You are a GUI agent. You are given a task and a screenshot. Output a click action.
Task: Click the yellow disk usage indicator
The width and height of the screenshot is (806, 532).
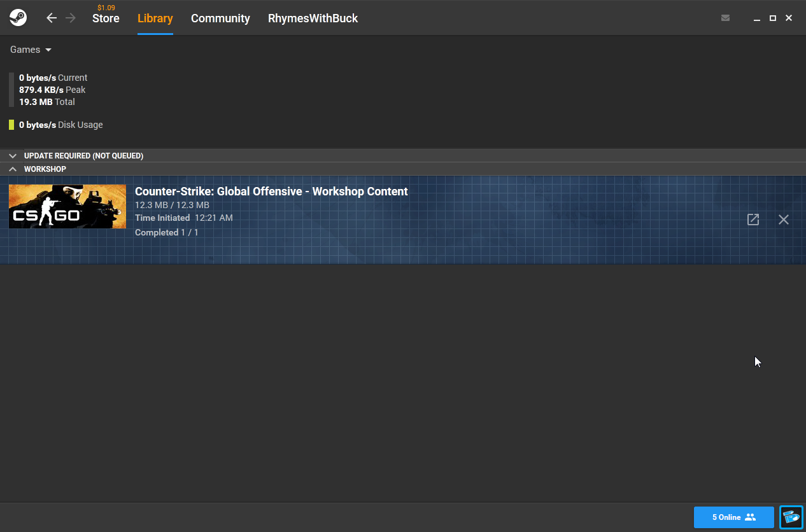(11, 125)
